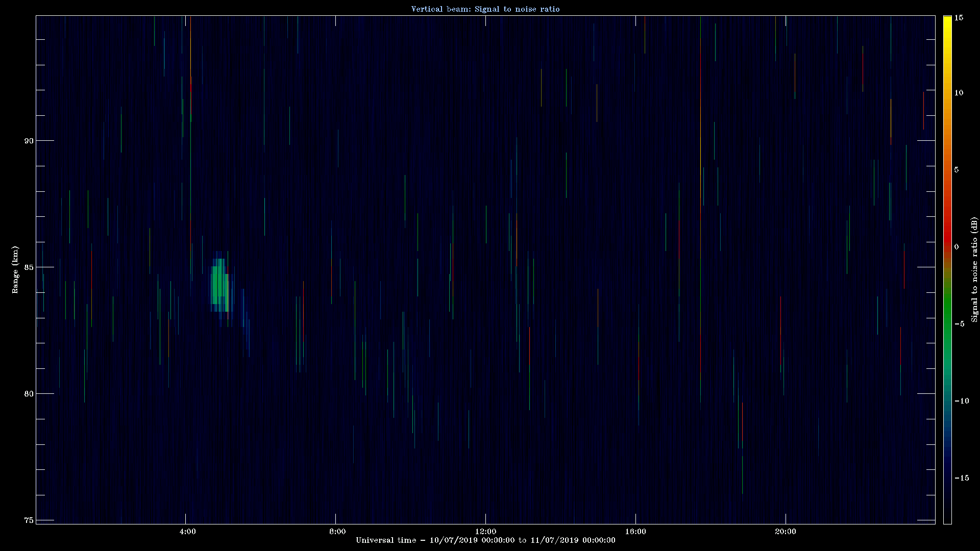Click the green echo patch near 84 km
980x551 pixels.
tap(221, 285)
